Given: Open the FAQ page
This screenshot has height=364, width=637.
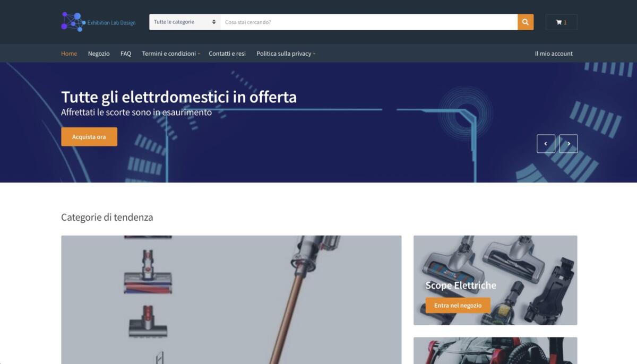Looking at the screenshot, I should coord(125,53).
